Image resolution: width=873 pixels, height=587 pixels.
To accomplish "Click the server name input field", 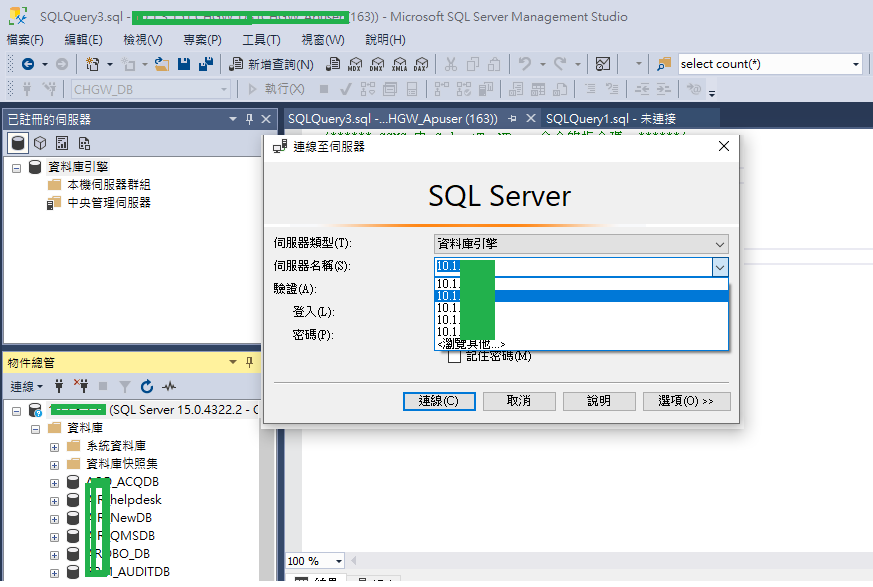I will click(x=573, y=267).
